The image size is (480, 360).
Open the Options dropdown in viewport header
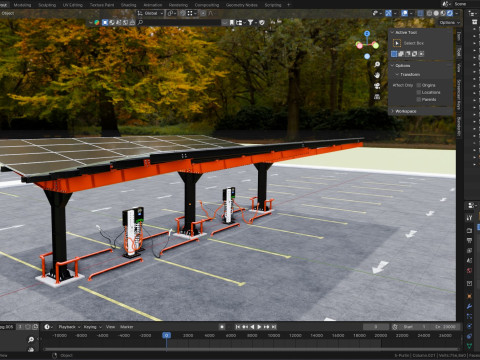click(x=449, y=23)
